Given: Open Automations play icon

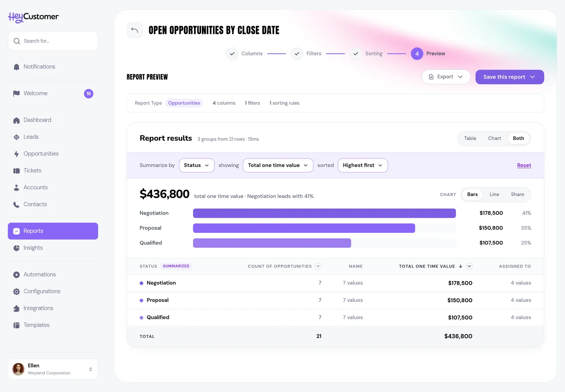Looking at the screenshot, I should coord(16,275).
